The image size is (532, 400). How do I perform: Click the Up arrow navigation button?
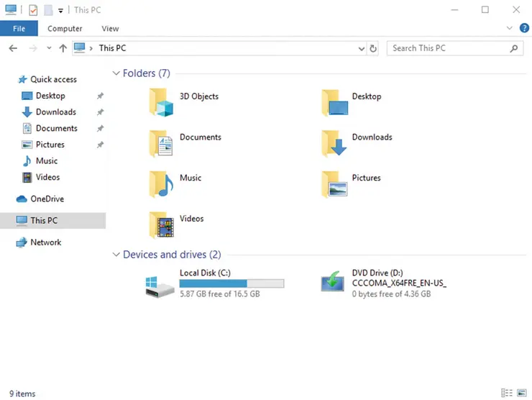[x=63, y=48]
